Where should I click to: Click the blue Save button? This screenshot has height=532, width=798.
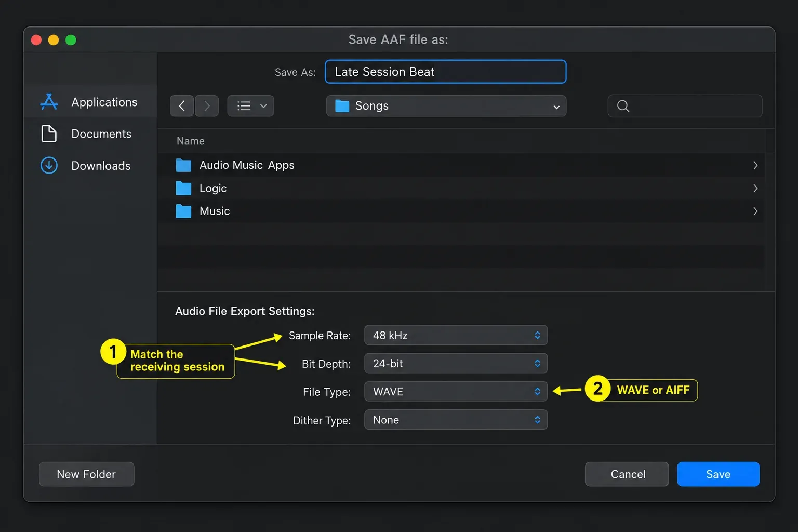(x=718, y=474)
